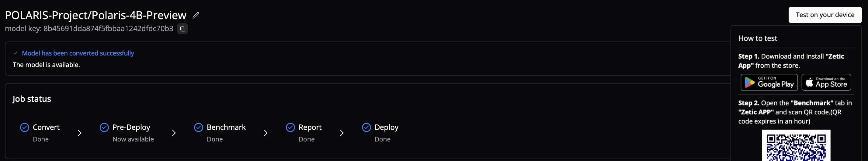Screen dimensions: 868x161
Task: Click the model key text
Action: [89, 29]
